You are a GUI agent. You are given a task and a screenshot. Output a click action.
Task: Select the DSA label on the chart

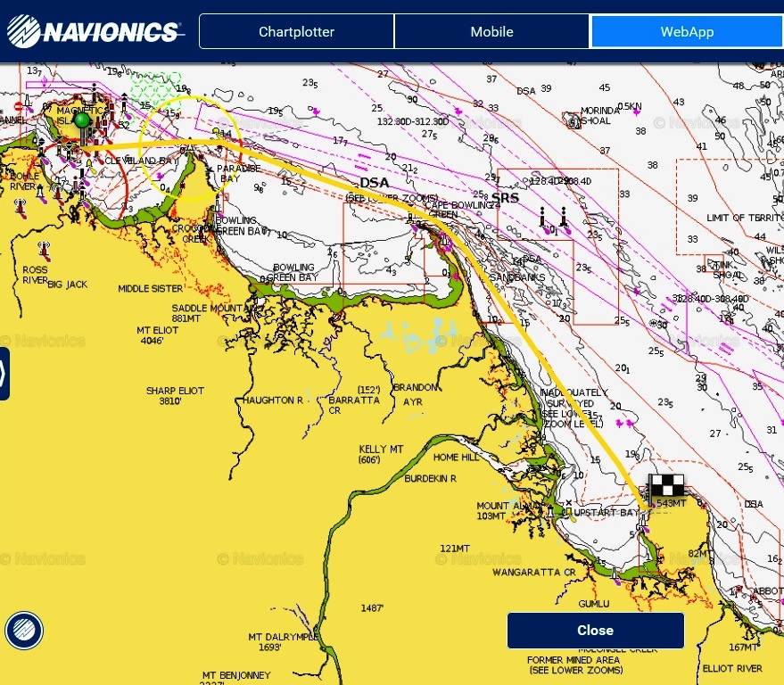[x=374, y=181]
